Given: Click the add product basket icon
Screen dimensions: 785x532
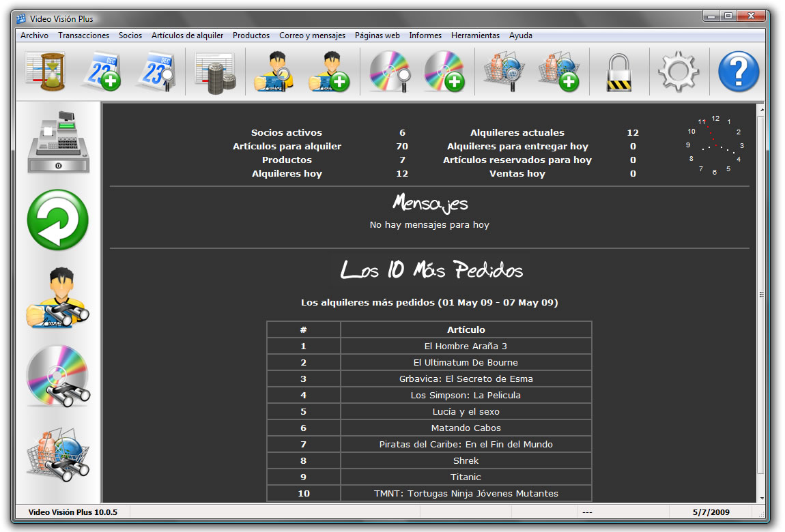Looking at the screenshot, I should 559,72.
